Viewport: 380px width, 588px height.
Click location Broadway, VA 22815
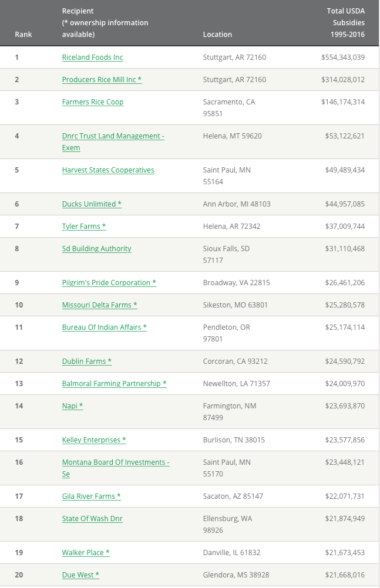point(237,283)
